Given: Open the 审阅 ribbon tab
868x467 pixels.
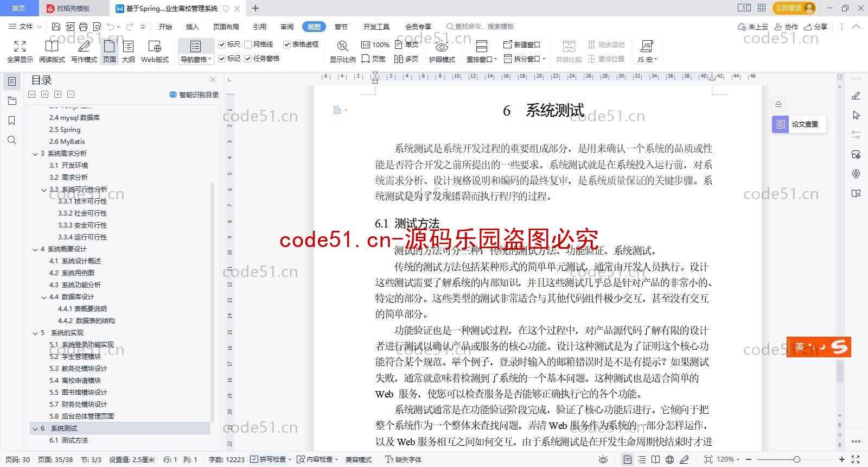Looking at the screenshot, I should tap(287, 27).
